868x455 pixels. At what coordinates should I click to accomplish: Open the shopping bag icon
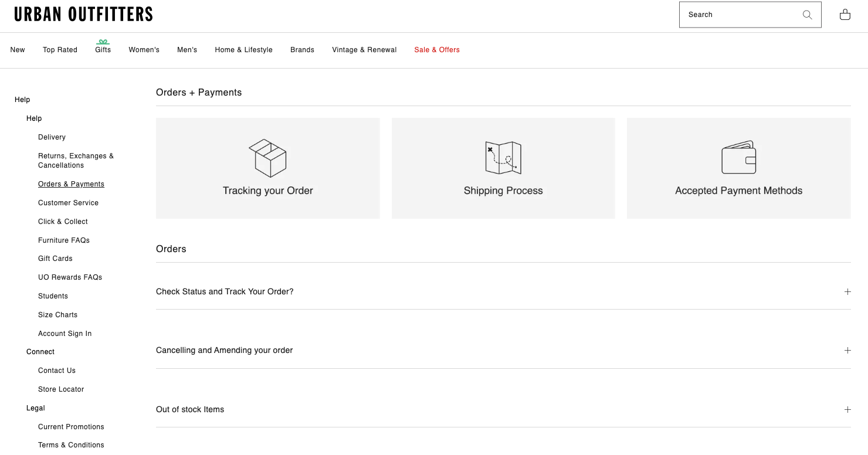pos(845,14)
